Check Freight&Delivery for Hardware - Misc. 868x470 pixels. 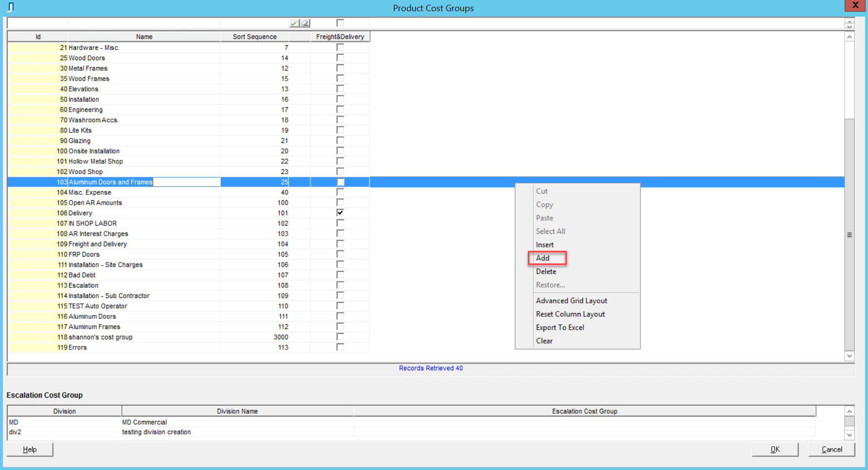pyautogui.click(x=340, y=48)
